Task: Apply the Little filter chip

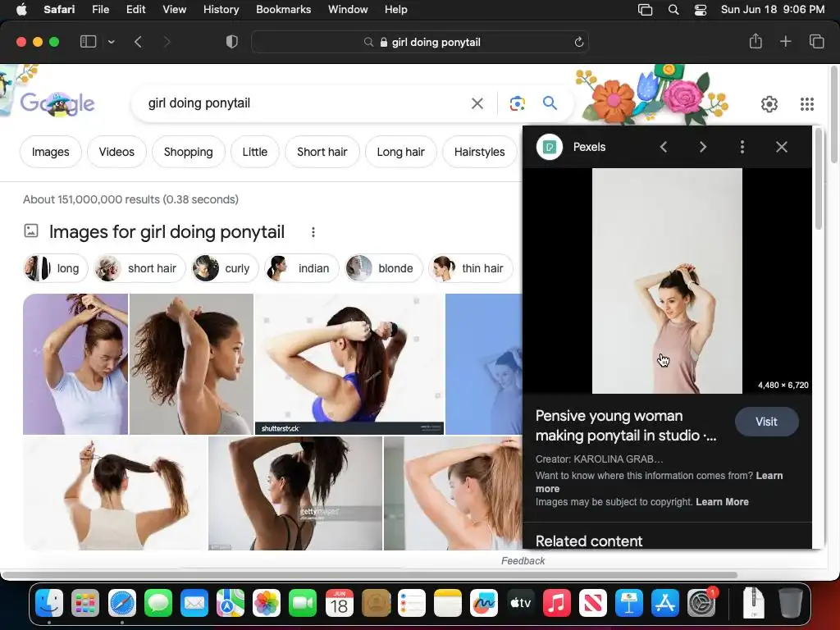Action: coord(254,152)
